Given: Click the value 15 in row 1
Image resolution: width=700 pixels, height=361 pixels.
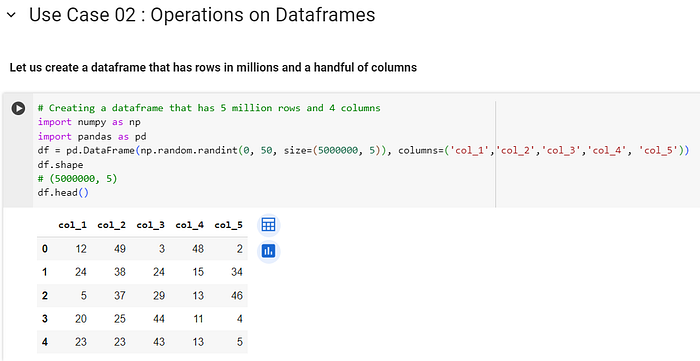Looking at the screenshot, I should click(x=198, y=272).
